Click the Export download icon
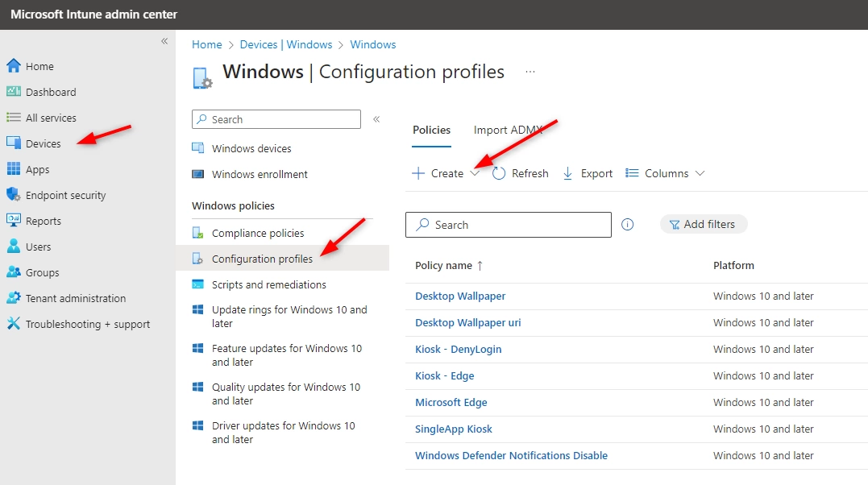 click(568, 173)
